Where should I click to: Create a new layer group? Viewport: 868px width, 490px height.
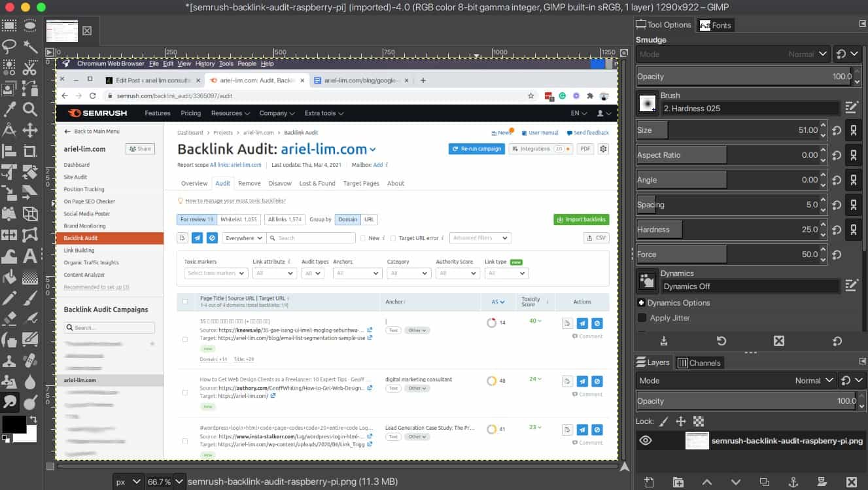678,482
